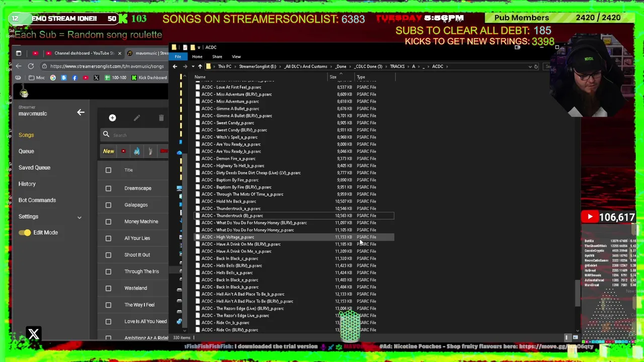644x362 pixels.
Task: Click File Explorer forward arrow
Action: click(x=185, y=66)
